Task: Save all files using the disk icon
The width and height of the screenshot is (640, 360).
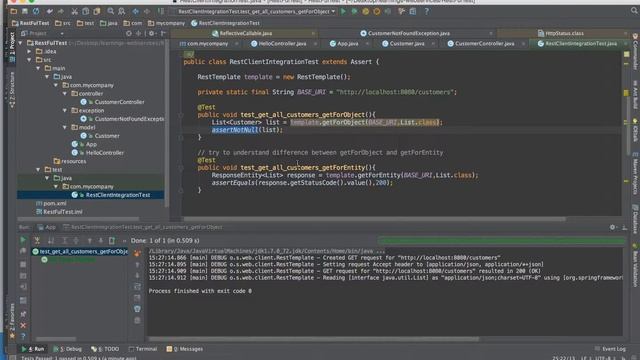Action: pyautogui.click(x=25, y=11)
